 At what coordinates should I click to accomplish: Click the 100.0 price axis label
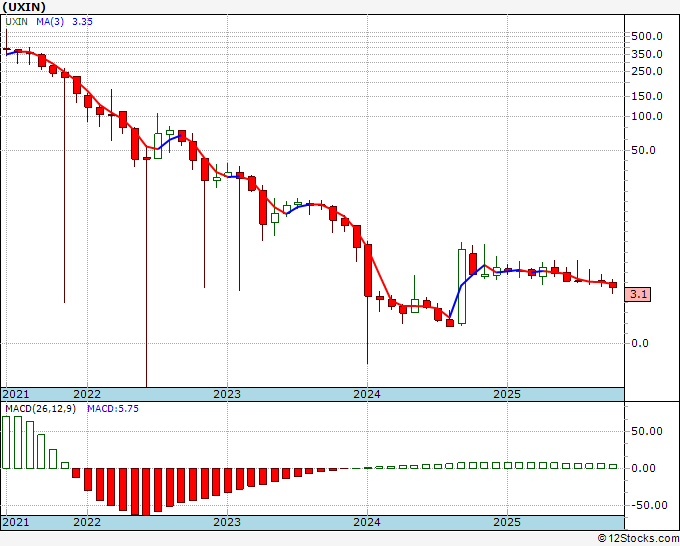point(647,116)
